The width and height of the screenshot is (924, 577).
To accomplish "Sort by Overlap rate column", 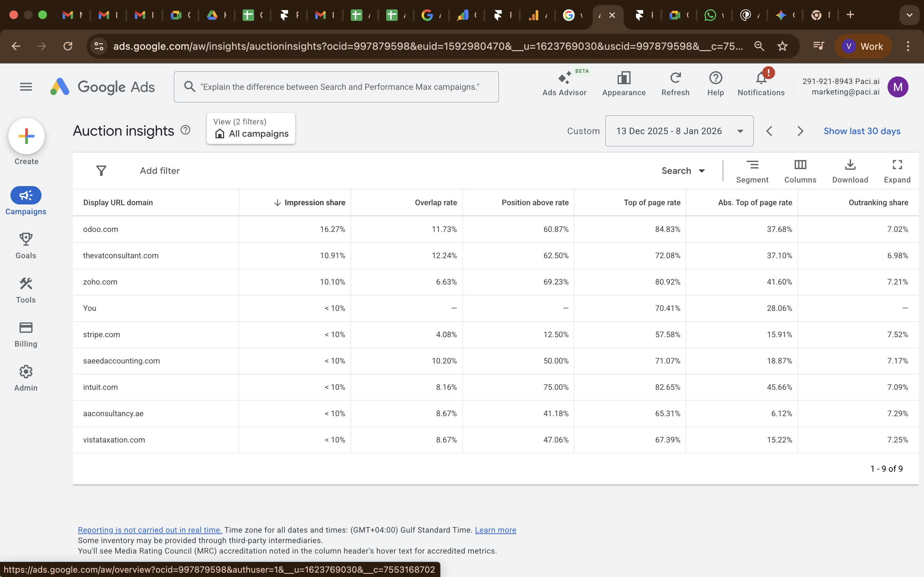I will [436, 203].
